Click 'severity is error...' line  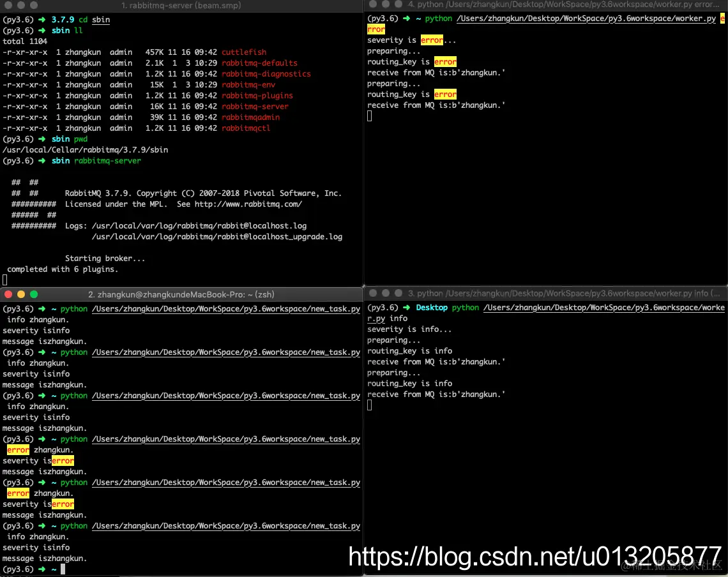(411, 40)
